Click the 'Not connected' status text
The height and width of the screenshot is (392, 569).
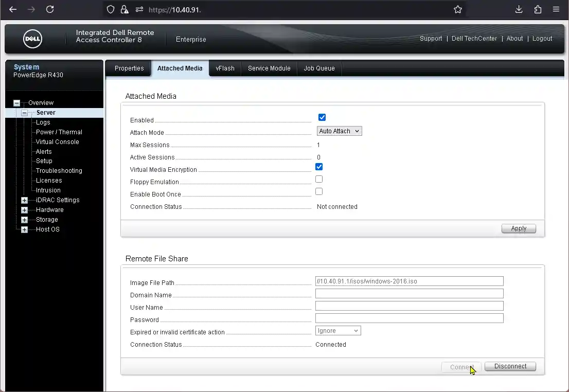337,206
